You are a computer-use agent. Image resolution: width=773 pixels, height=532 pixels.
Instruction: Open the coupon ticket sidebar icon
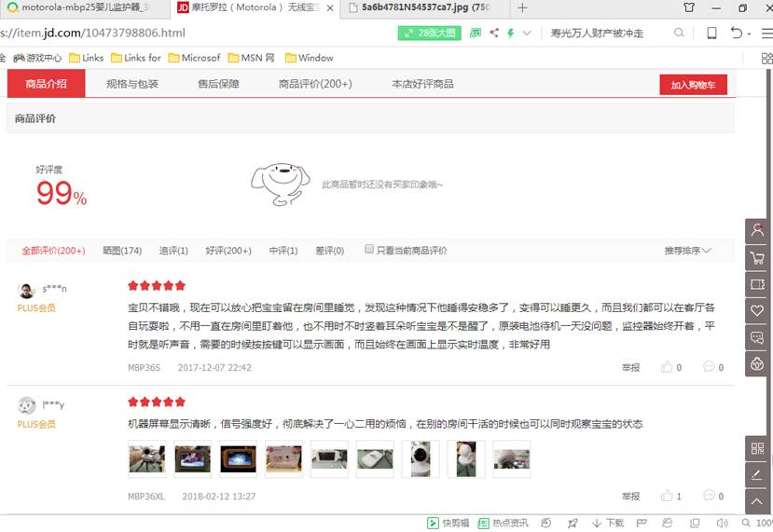[x=756, y=283]
